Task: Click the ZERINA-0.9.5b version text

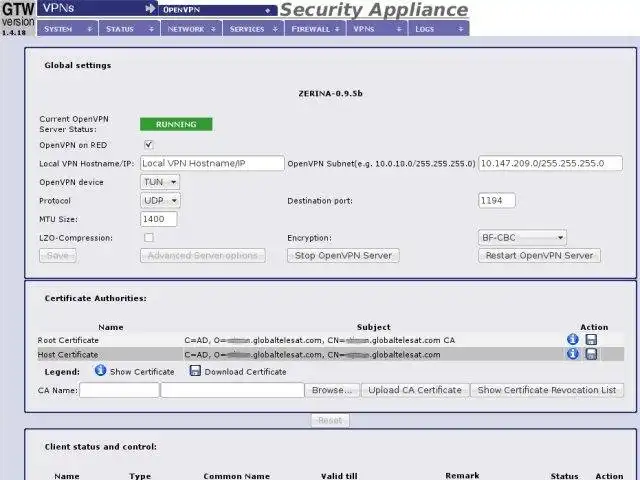Action: tap(330, 93)
